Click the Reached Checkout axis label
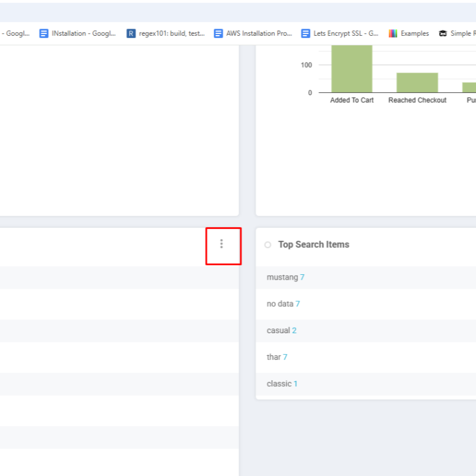 click(417, 101)
